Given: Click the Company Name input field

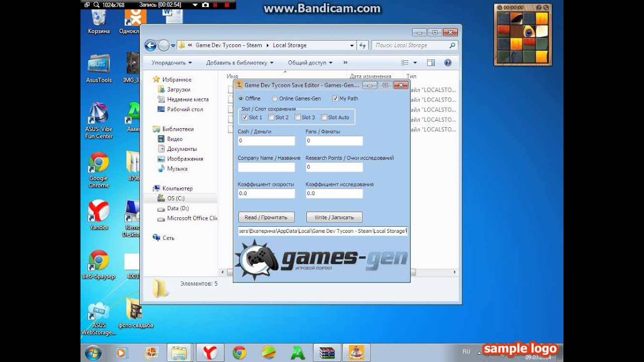Looking at the screenshot, I should 266,167.
